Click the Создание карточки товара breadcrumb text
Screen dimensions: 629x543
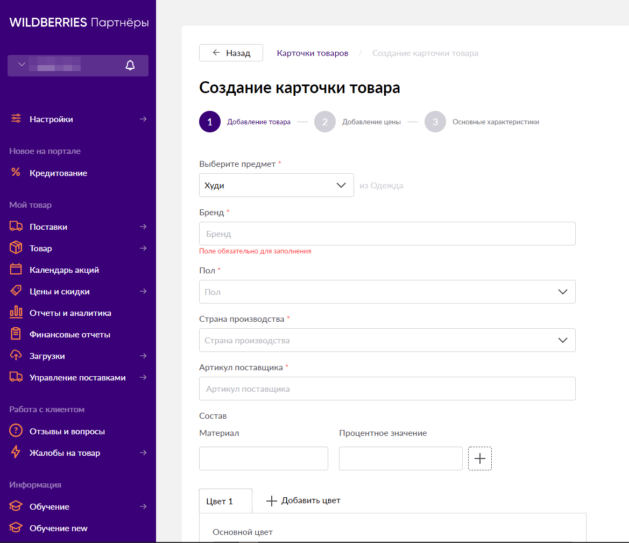[425, 53]
